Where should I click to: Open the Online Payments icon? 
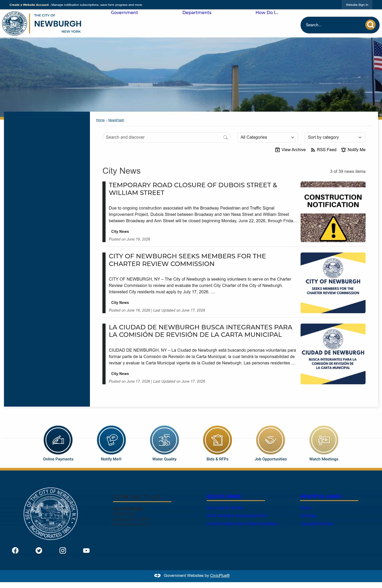coord(58,440)
